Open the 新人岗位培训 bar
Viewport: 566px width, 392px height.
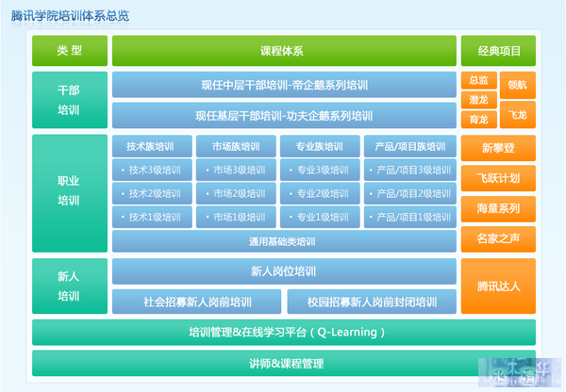click(x=284, y=271)
